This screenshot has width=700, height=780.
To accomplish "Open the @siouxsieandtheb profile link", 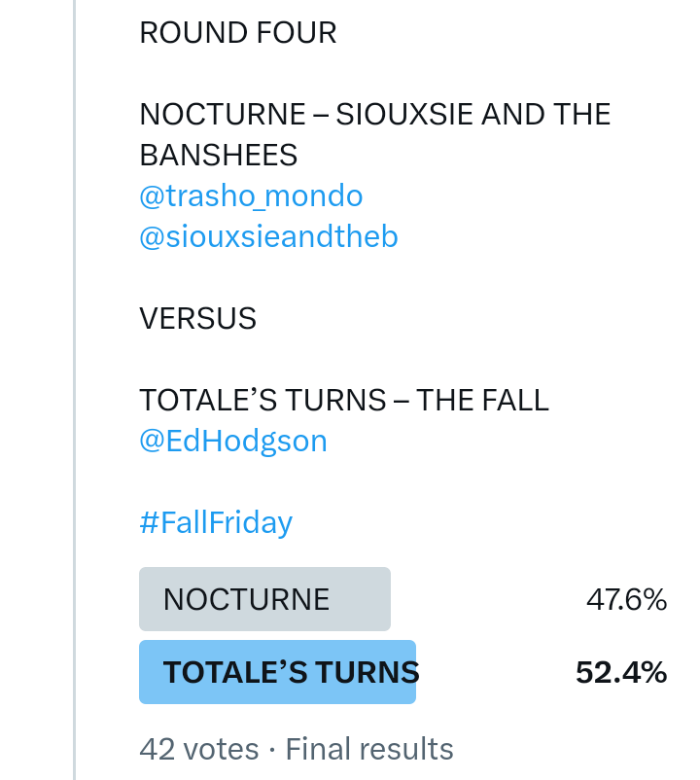I will pos(268,237).
